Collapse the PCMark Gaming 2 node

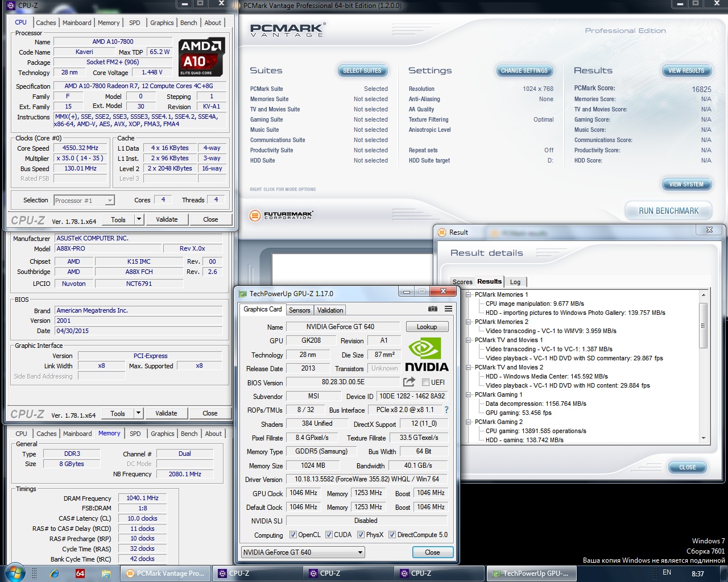coord(469,422)
